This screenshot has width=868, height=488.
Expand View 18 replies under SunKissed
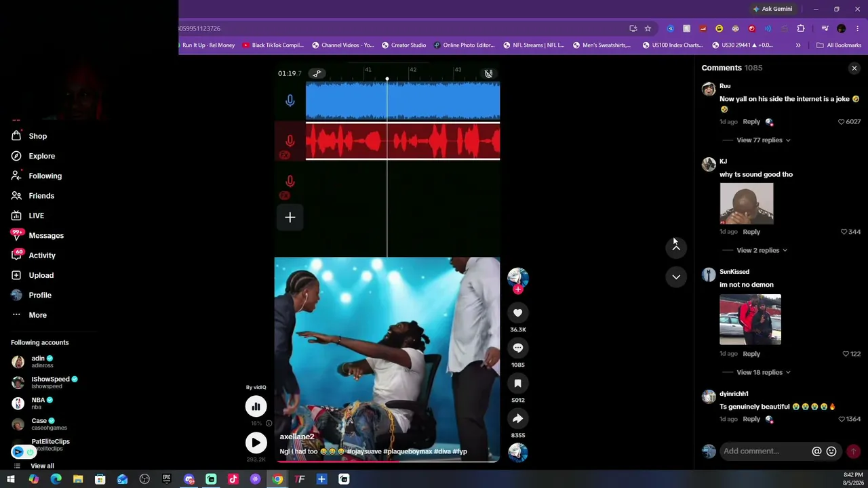763,372
